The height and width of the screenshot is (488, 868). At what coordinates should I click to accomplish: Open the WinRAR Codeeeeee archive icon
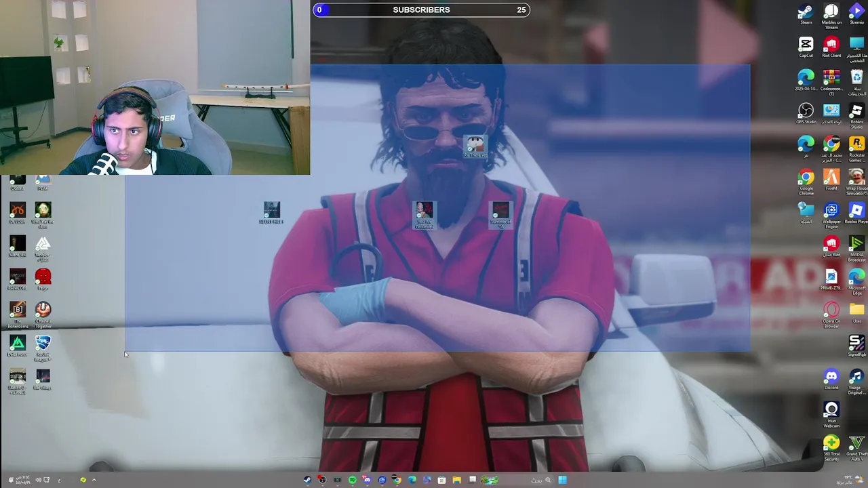831,82
